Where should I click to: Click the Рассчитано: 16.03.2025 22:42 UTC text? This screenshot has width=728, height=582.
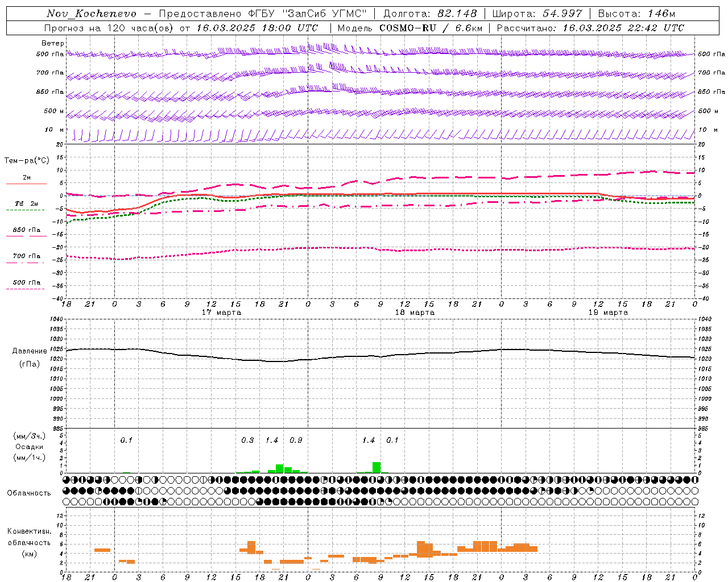(x=590, y=28)
